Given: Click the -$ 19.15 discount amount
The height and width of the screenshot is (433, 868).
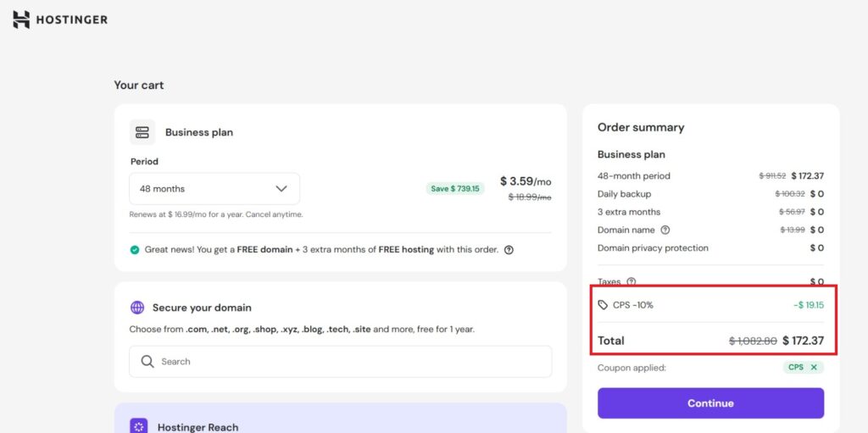Looking at the screenshot, I should coord(808,305).
